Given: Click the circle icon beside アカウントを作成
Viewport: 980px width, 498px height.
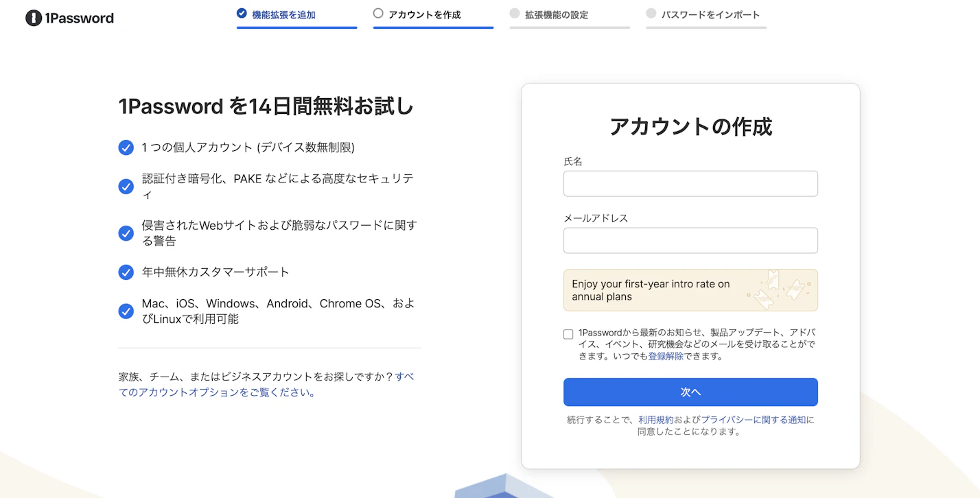Looking at the screenshot, I should pyautogui.click(x=378, y=13).
